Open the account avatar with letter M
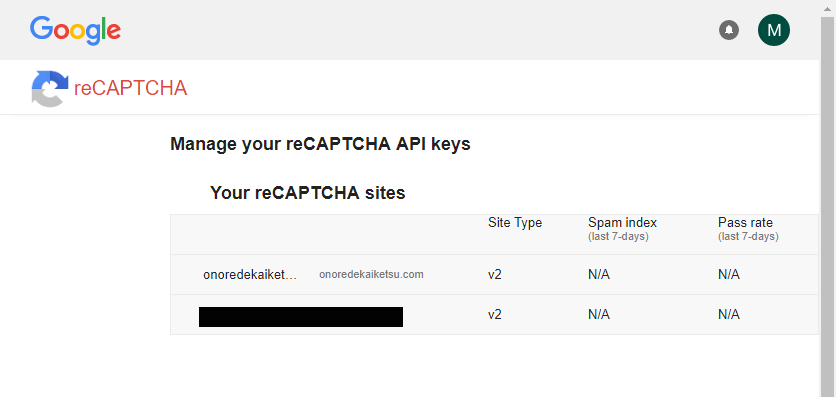This screenshot has width=836, height=397. click(774, 30)
